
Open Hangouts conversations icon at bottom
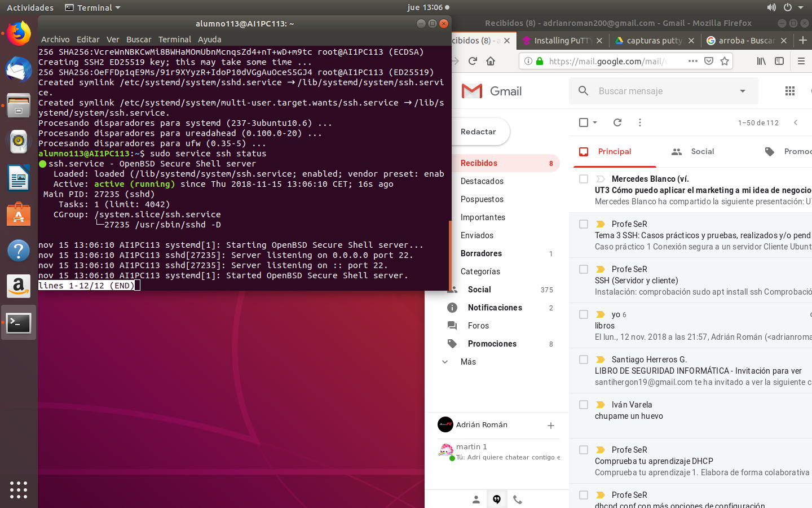click(497, 499)
